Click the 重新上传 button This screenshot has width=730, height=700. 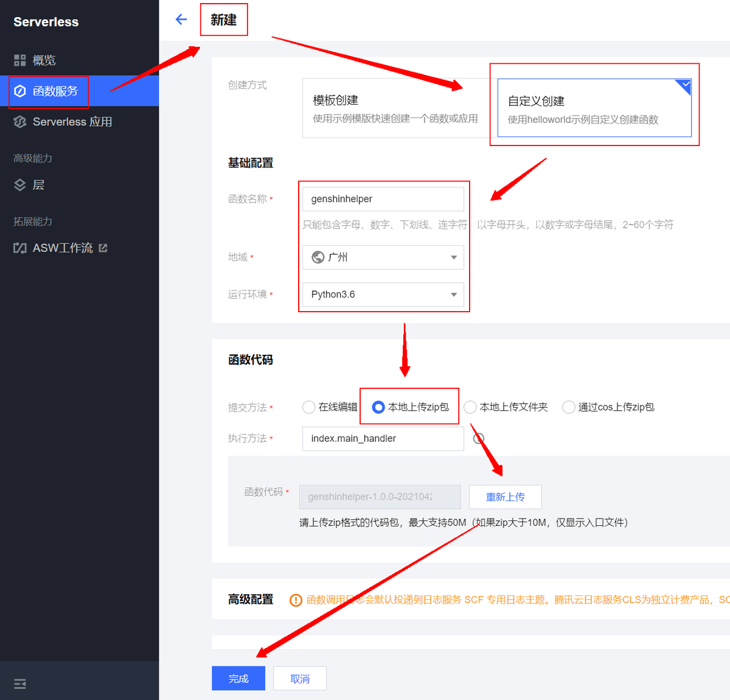[x=505, y=497]
